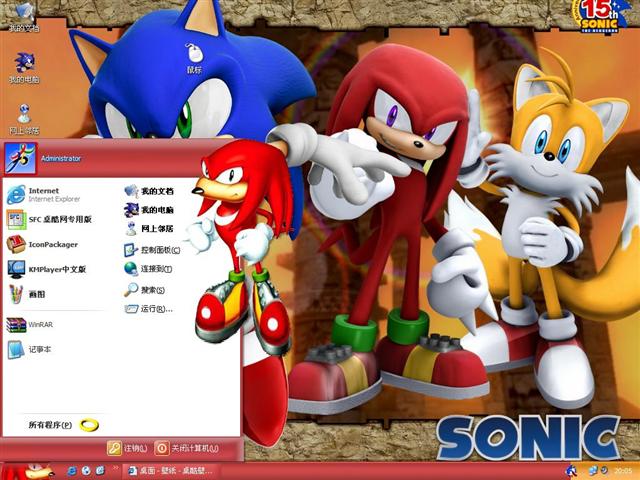Click the third quick launch icon
The image size is (640, 480).
click(x=100, y=471)
